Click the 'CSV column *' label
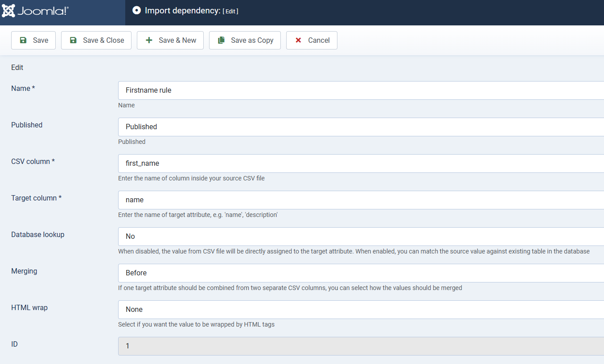The width and height of the screenshot is (604, 364). click(33, 162)
